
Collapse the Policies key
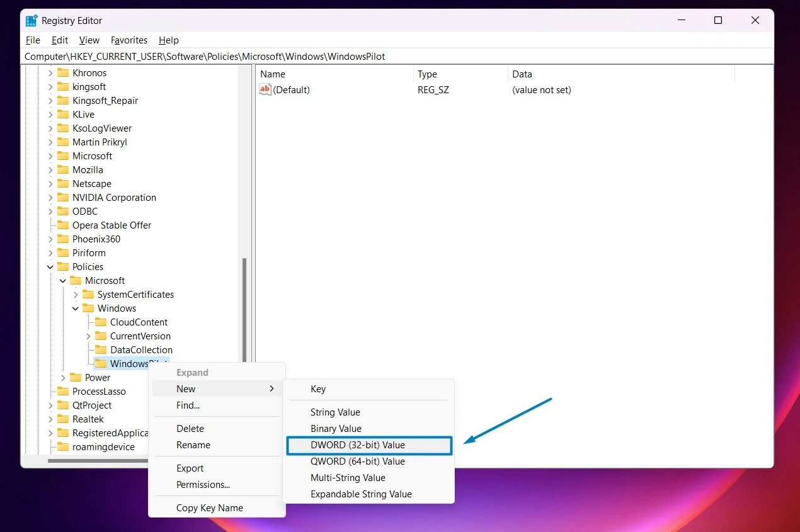click(50, 266)
